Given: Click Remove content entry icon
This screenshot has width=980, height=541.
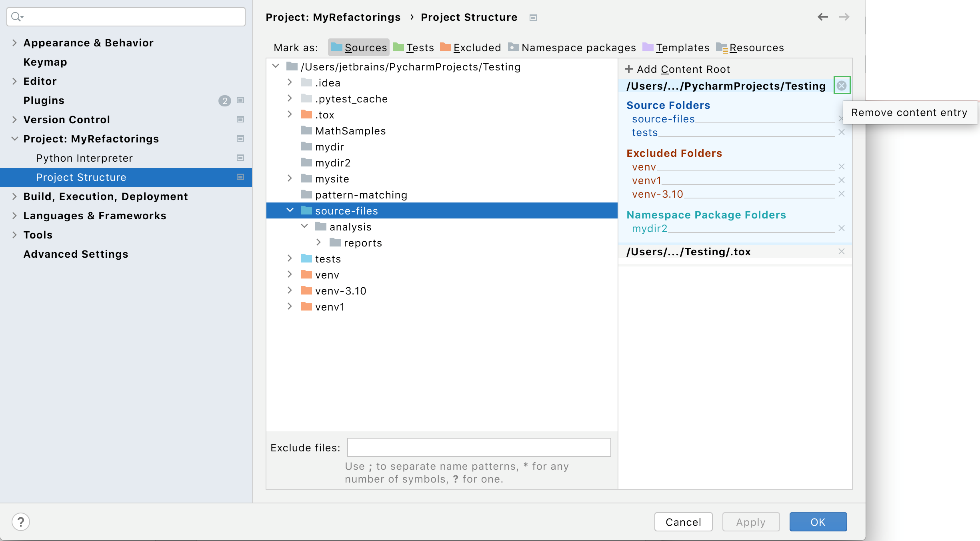Looking at the screenshot, I should point(842,85).
